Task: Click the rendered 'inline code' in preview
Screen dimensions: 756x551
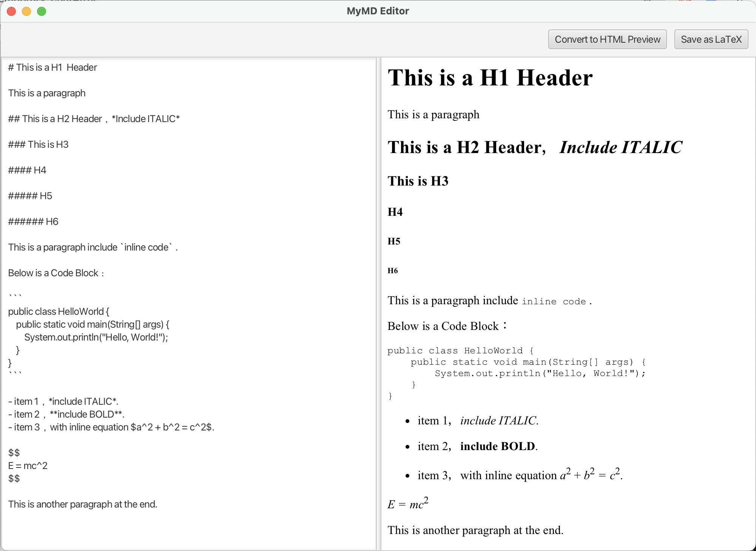Action: pos(554,302)
